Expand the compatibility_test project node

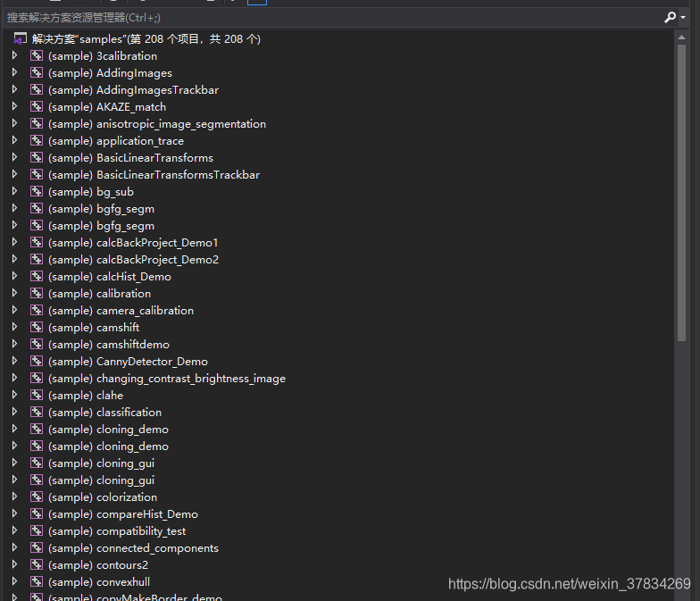(14, 530)
